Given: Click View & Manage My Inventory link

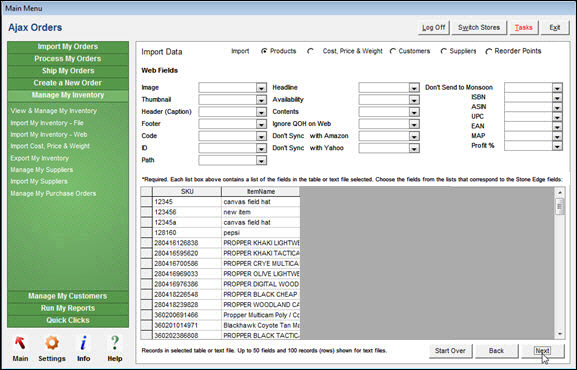Looking at the screenshot, I should click(53, 111).
